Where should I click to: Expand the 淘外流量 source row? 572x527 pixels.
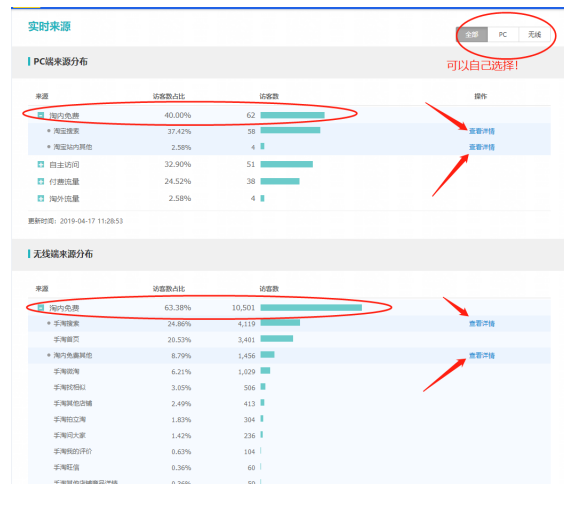point(41,198)
